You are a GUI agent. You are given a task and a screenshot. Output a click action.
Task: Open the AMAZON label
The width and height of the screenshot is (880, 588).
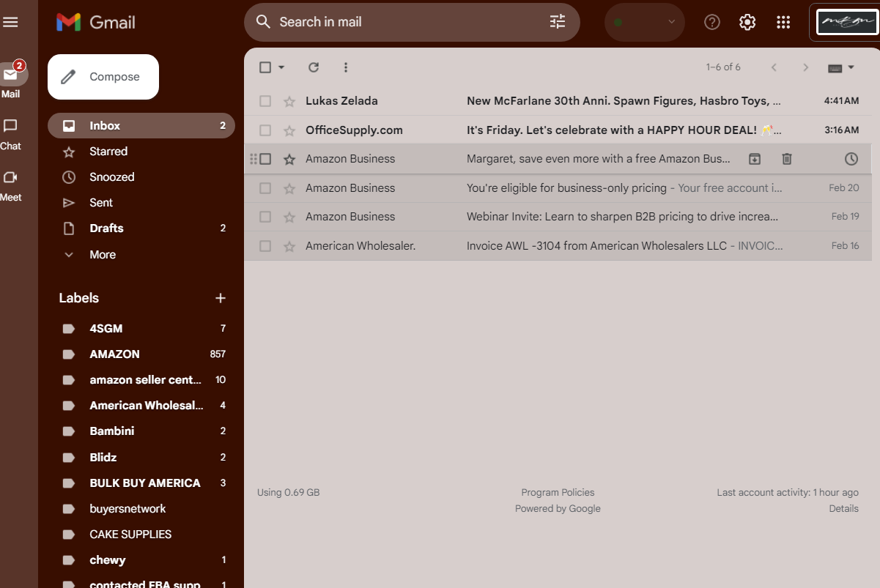(x=141, y=354)
